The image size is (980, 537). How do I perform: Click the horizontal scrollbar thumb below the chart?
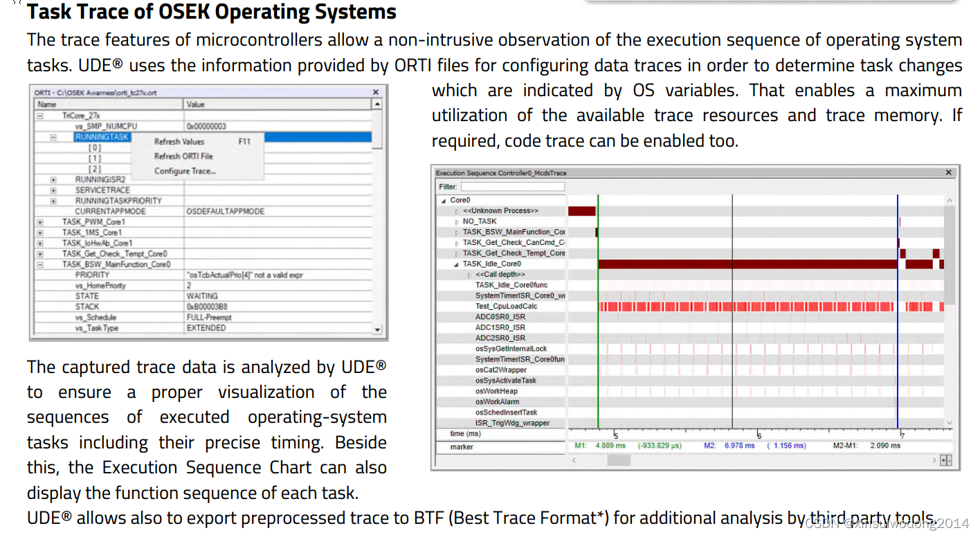(x=618, y=459)
